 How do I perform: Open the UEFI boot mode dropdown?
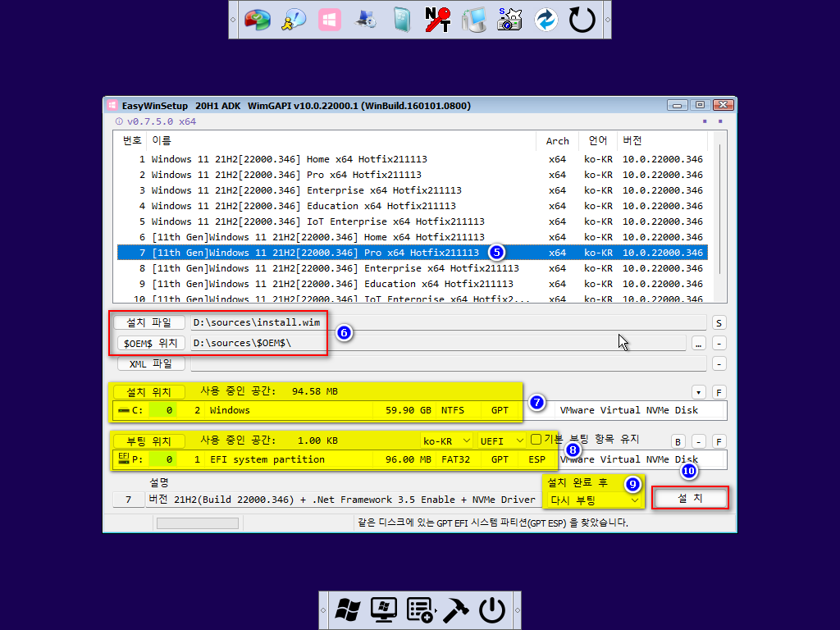coord(501,441)
